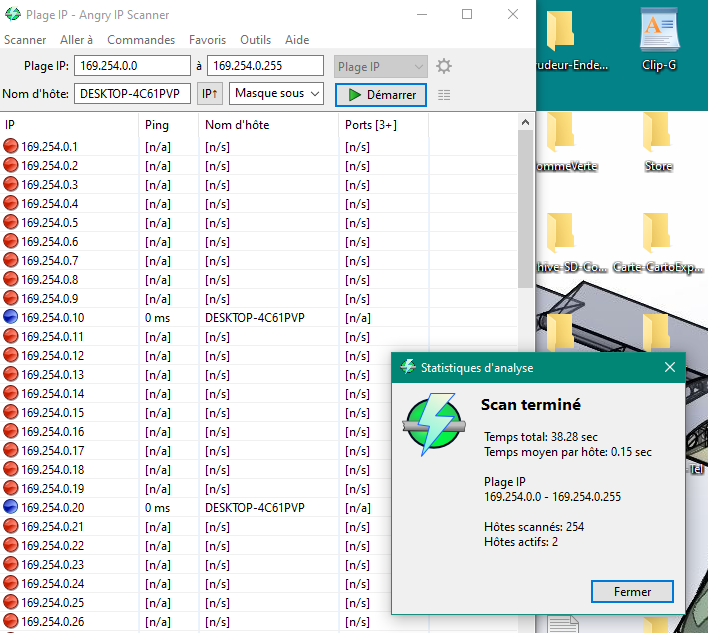Open the Aller à menu
Screen dimensions: 708x633
pyautogui.click(x=76, y=40)
